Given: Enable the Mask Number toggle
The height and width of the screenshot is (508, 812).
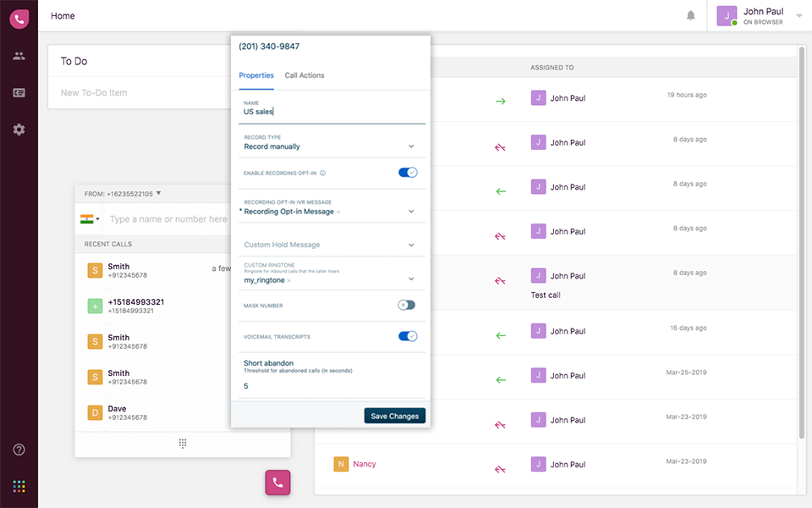Looking at the screenshot, I should (407, 305).
